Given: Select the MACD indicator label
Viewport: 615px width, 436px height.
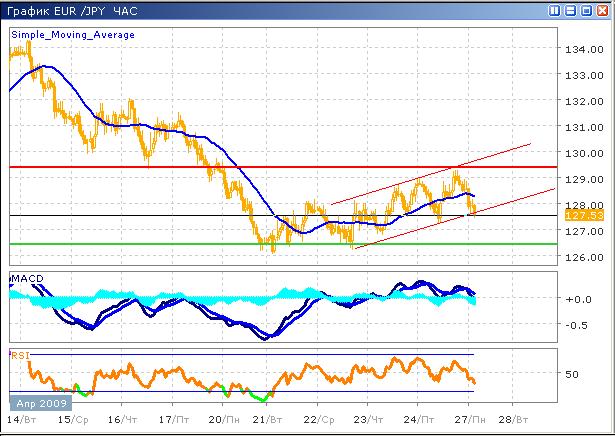Looking at the screenshot, I should coord(27,276).
